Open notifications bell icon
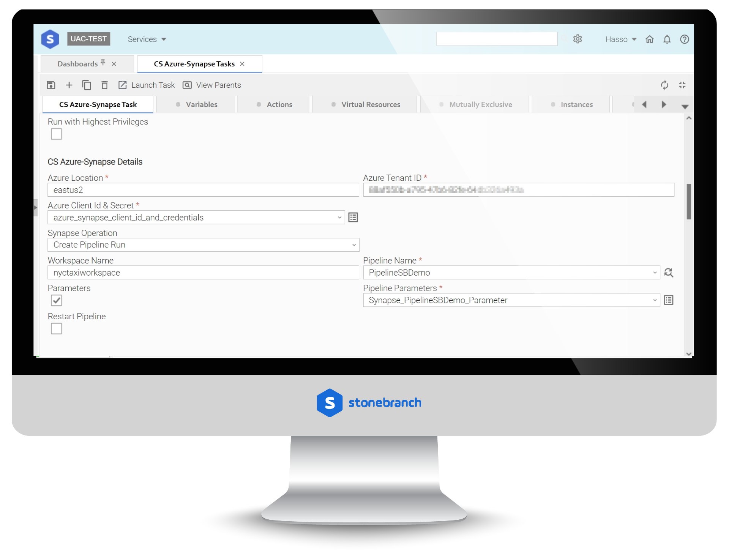The height and width of the screenshot is (560, 729). 667,39
